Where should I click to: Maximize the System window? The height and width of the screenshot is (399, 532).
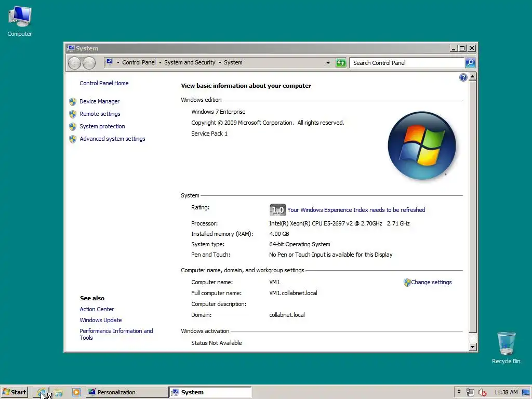coord(462,48)
